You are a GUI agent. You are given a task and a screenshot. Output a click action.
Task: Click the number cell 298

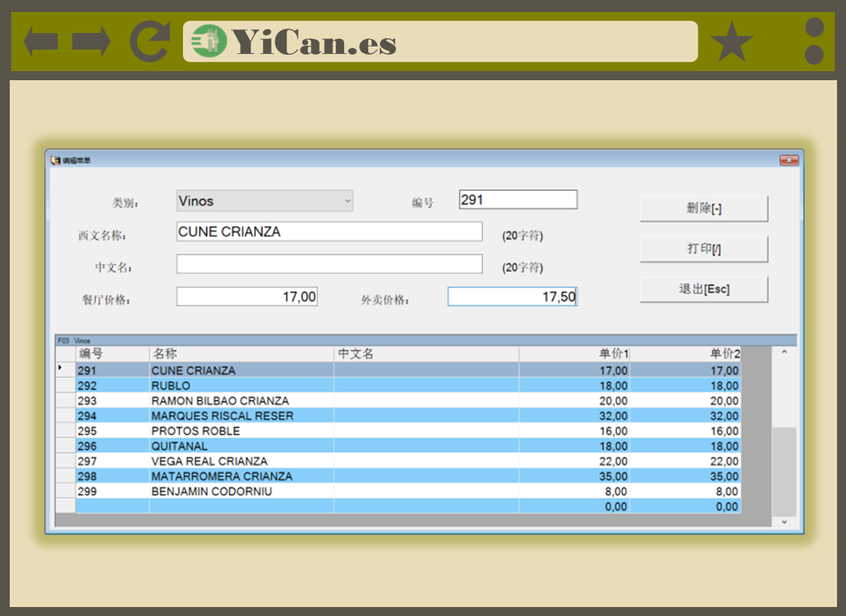(112, 477)
